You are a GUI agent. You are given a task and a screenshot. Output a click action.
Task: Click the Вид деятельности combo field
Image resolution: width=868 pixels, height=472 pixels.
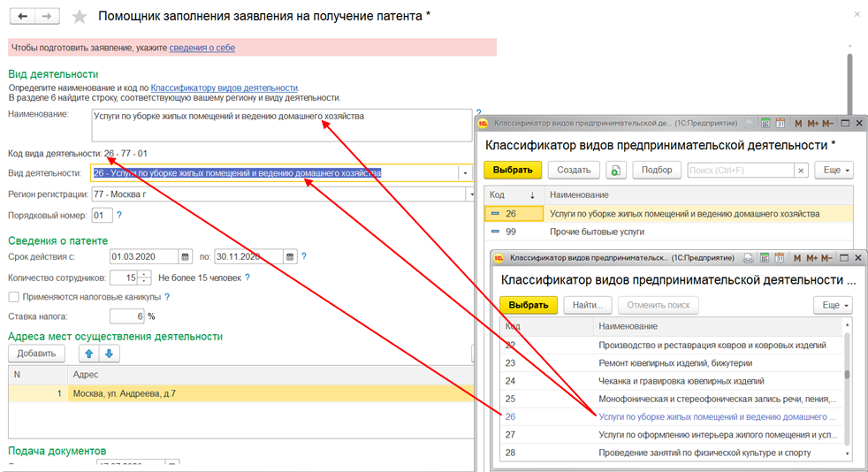click(275, 173)
